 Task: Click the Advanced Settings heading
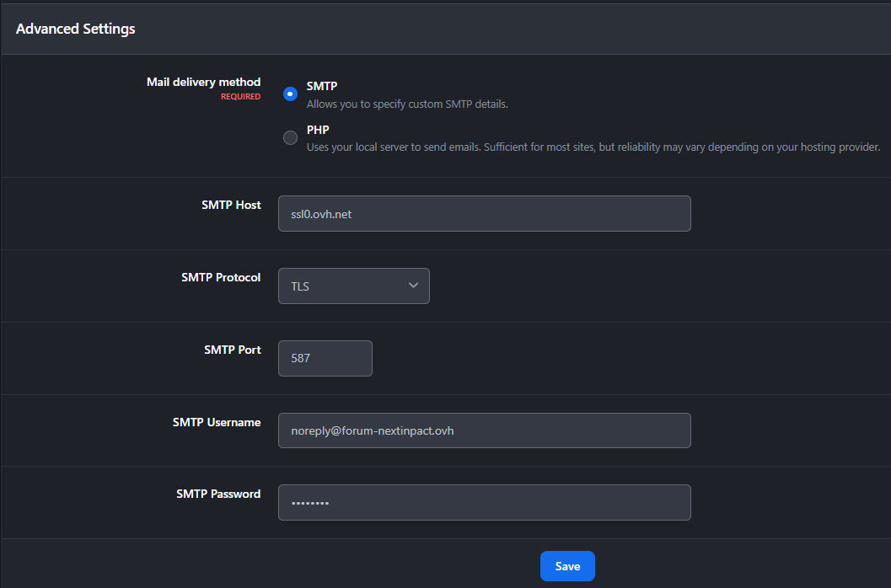click(76, 29)
